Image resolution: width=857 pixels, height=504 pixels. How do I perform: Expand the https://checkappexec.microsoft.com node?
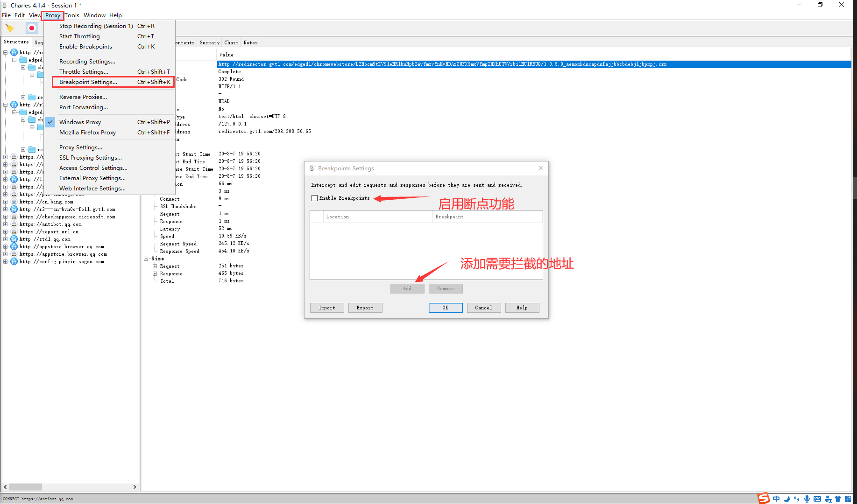pos(6,217)
